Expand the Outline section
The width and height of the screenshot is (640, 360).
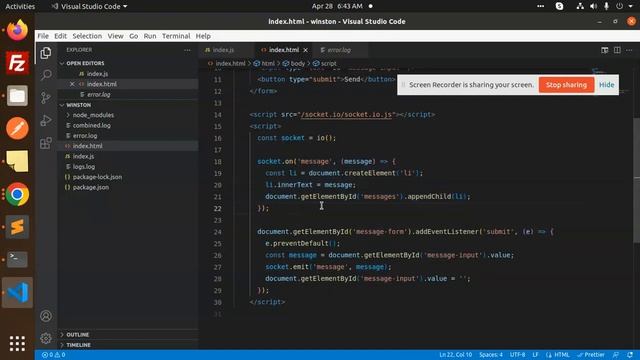click(78, 335)
